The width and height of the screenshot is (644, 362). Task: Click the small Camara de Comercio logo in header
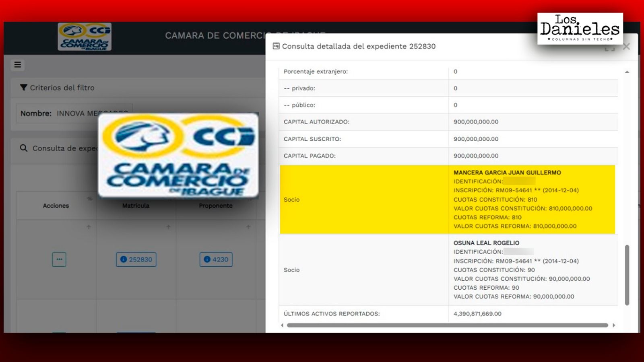click(x=85, y=37)
